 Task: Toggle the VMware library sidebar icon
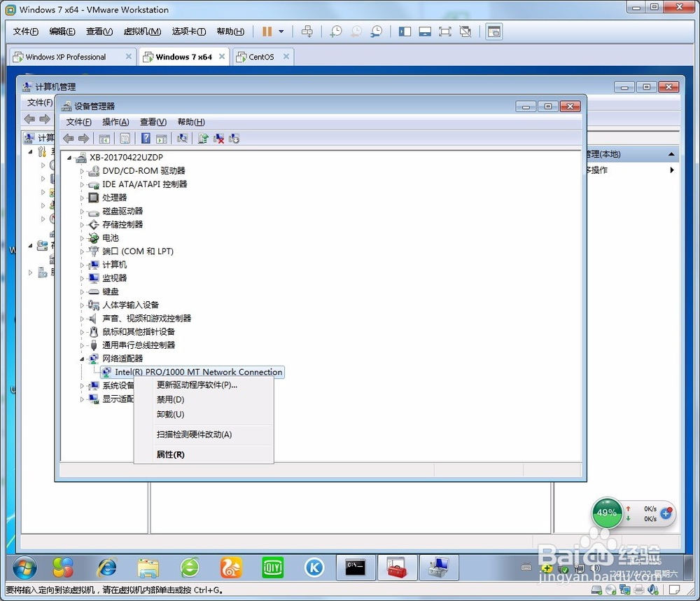405,32
